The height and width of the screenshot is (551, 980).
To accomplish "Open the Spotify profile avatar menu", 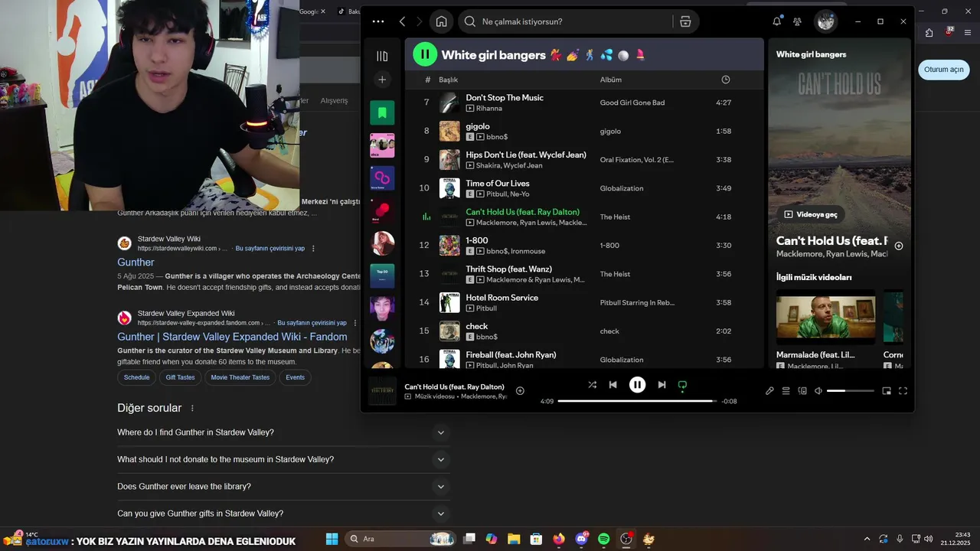I will [825, 21].
